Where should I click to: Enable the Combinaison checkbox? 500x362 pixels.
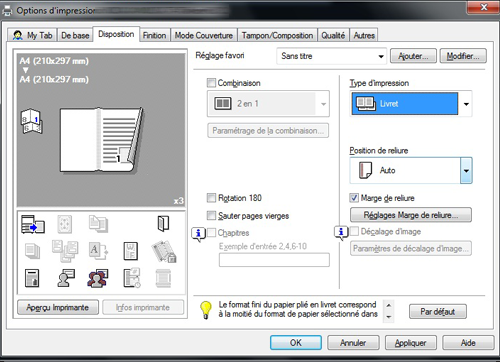[x=211, y=83]
